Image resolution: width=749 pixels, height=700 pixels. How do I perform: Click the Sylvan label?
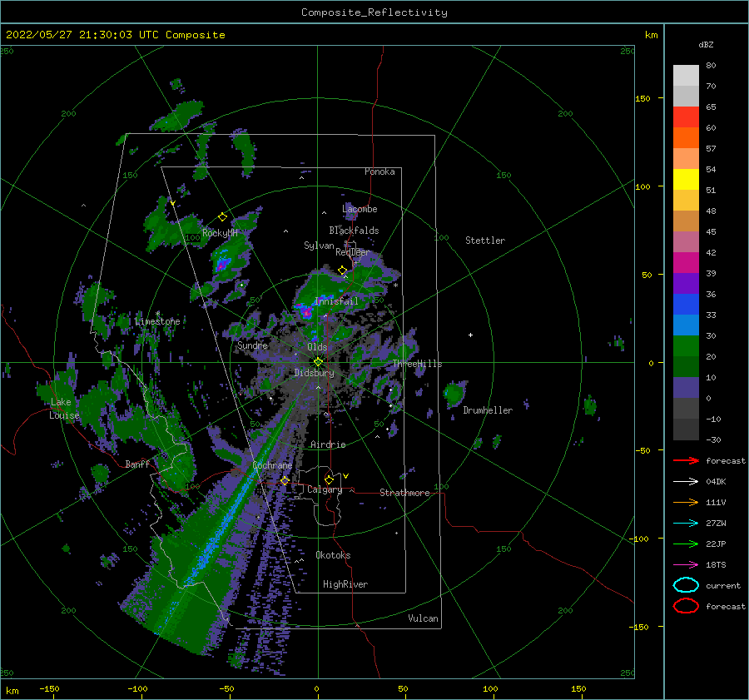pyautogui.click(x=319, y=246)
